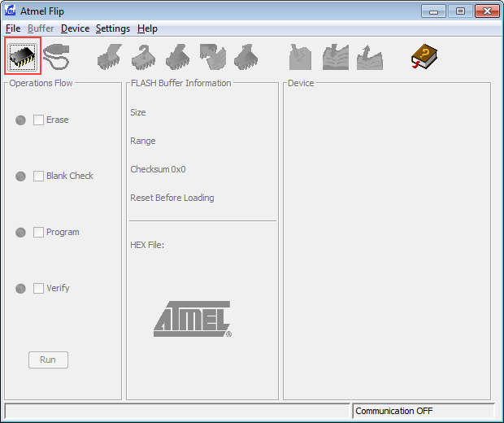Image resolution: width=504 pixels, height=423 pixels.
Task: Click the Load HEX File book icon
Action: (x=336, y=57)
